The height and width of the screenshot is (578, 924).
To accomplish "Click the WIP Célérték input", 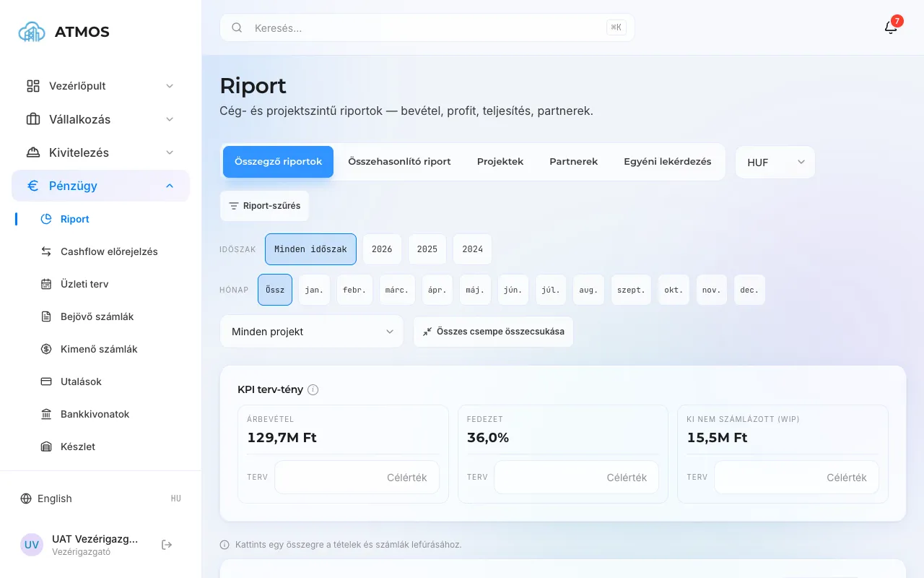I will (x=796, y=478).
